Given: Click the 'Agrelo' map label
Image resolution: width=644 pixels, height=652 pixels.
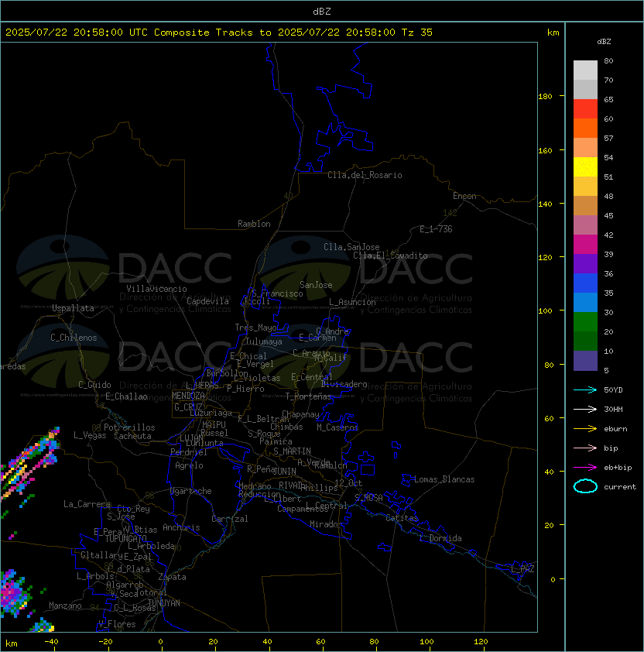Looking at the screenshot, I should (x=189, y=465).
